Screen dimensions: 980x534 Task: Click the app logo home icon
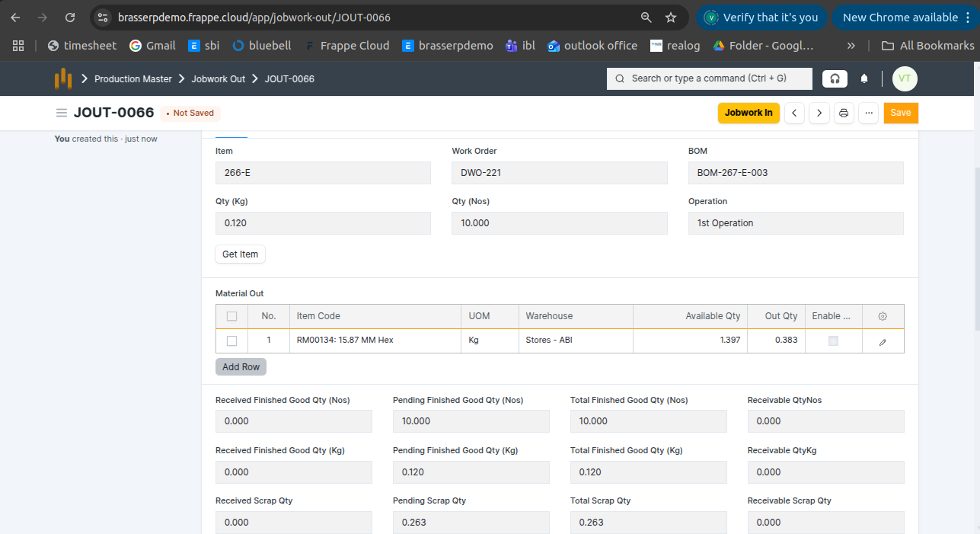(63, 78)
